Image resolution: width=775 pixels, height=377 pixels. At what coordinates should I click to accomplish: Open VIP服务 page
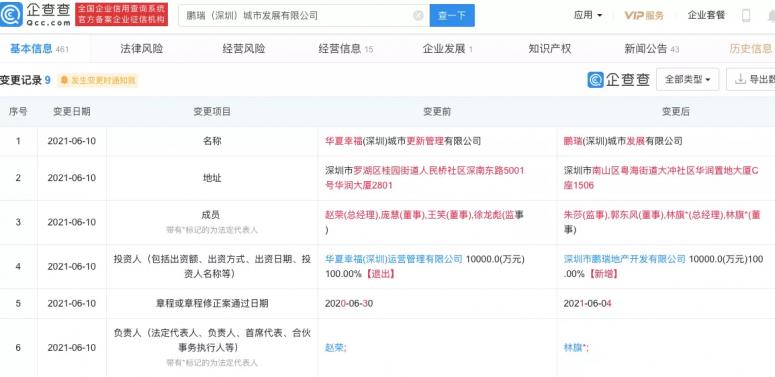(x=644, y=15)
